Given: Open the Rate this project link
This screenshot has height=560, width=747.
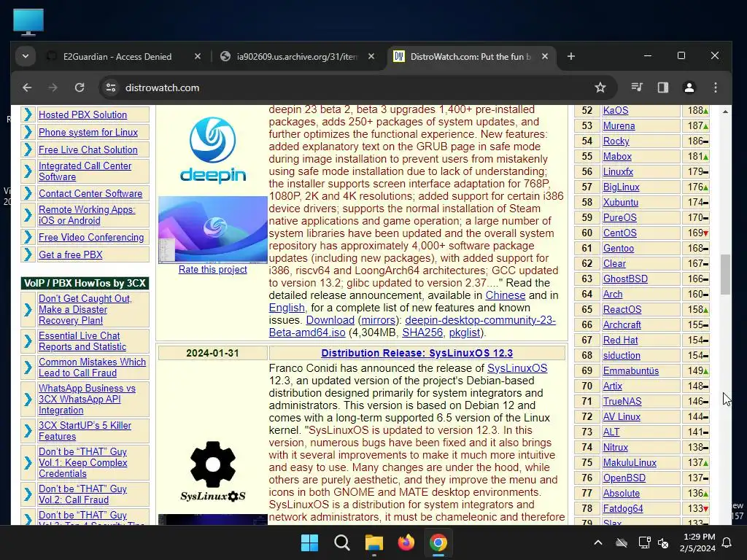Looking at the screenshot, I should point(213,270).
